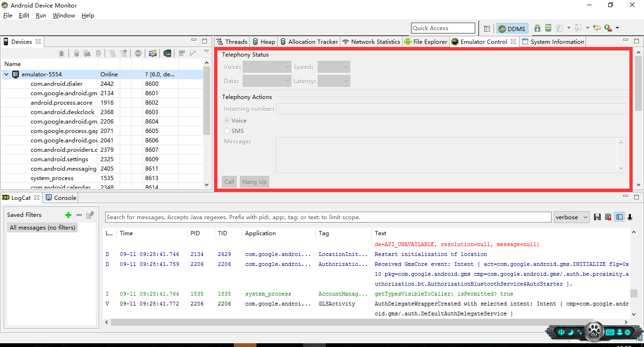
Task: Click the External Tools run icon
Action: tap(608, 28)
